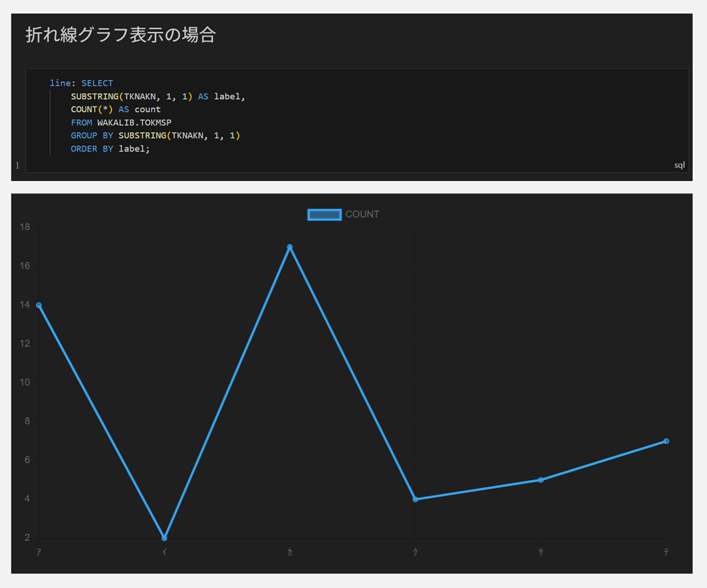Click the peak data point for カ
Screen dimensions: 707x588
click(x=290, y=247)
